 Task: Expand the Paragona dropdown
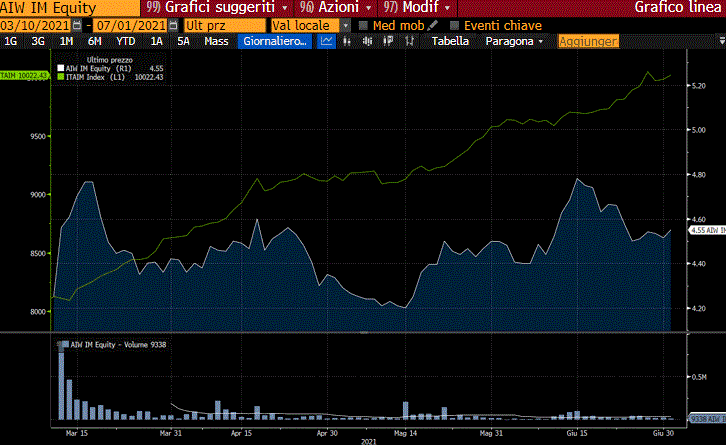coord(541,41)
